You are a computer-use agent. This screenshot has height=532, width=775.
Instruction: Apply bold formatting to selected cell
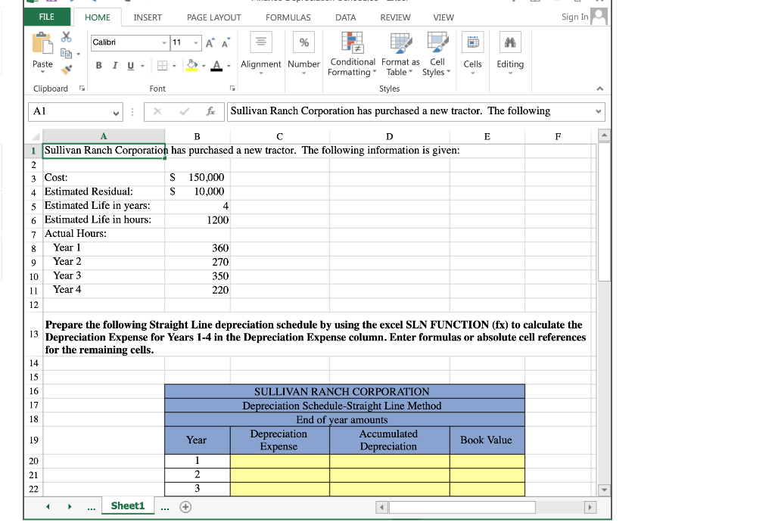(98, 66)
